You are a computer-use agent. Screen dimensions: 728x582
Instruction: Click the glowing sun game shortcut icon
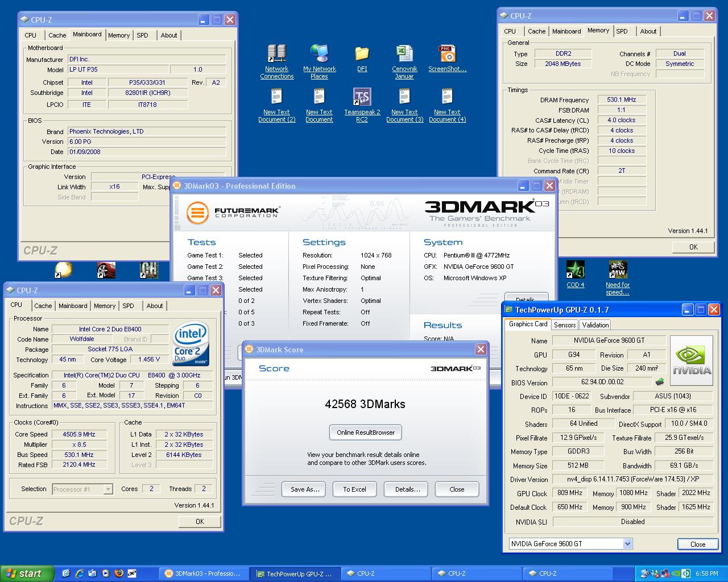pos(63,270)
